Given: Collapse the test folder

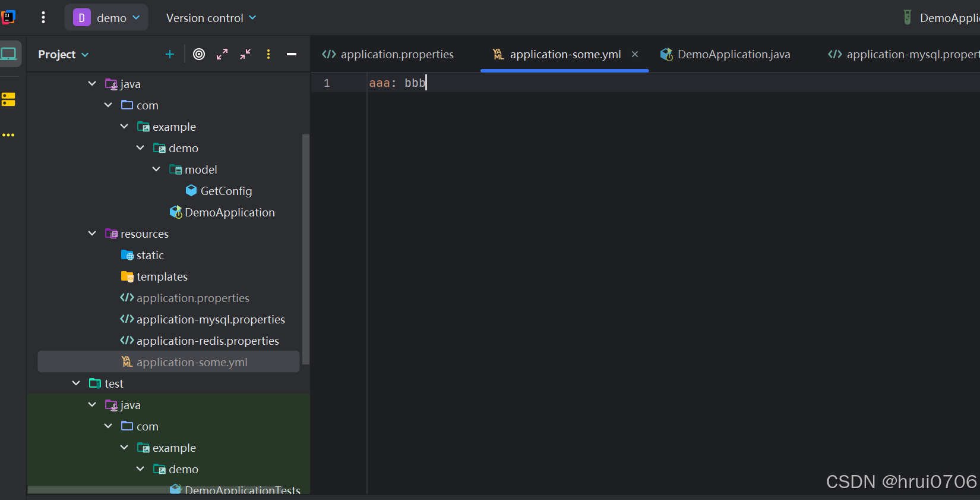Looking at the screenshot, I should [x=76, y=383].
